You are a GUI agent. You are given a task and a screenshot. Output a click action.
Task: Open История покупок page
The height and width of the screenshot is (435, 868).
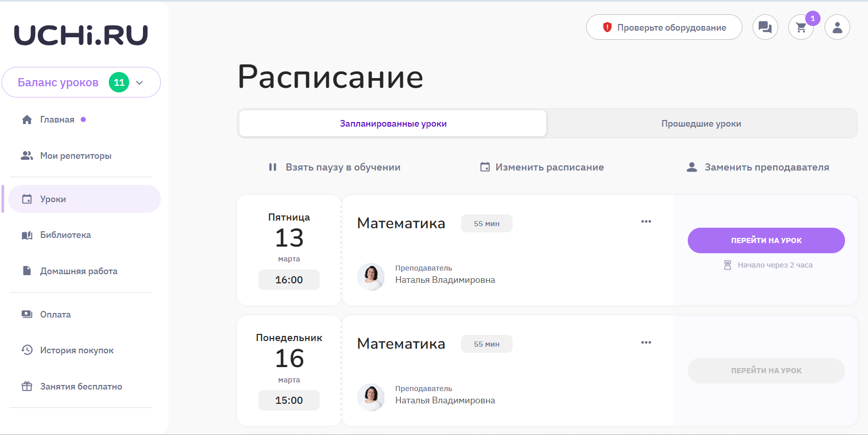pos(77,350)
